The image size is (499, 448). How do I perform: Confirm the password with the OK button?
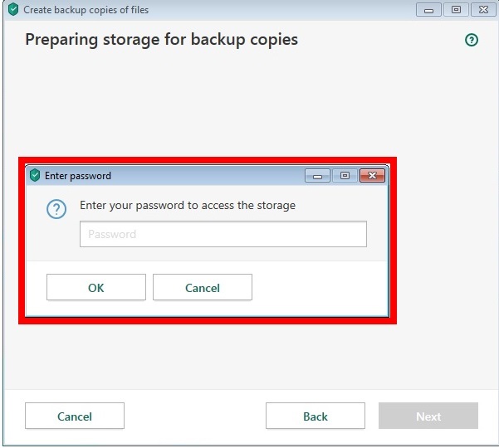(x=96, y=288)
